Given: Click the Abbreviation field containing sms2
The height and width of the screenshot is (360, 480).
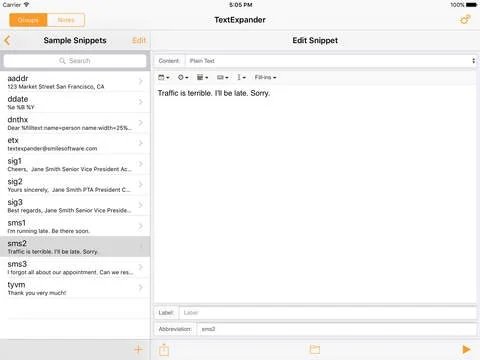Looking at the screenshot, I should pos(337,329).
